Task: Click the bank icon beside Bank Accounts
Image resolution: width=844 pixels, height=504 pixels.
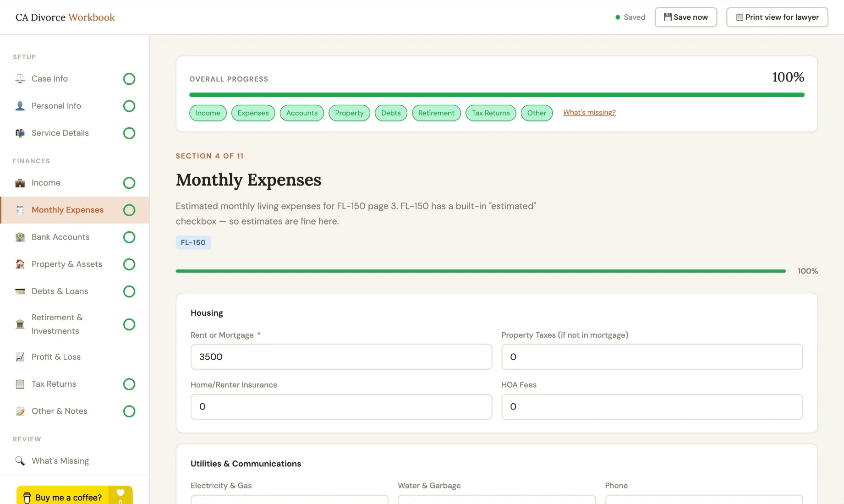Action: coord(20,237)
